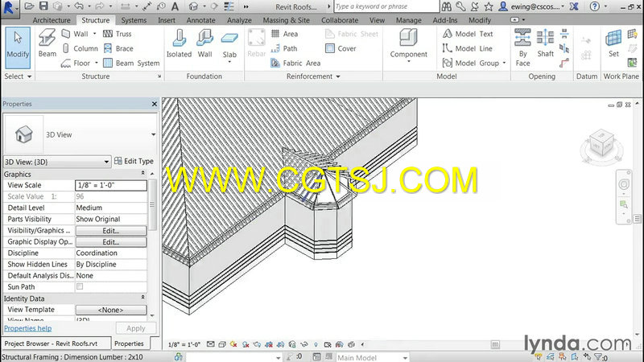This screenshot has width=644, height=362.
Task: Click Edit Type button
Action: pyautogui.click(x=134, y=162)
